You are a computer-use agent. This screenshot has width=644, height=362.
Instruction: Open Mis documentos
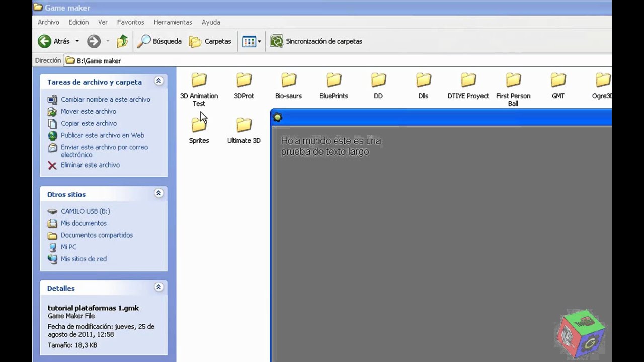coord(84,223)
